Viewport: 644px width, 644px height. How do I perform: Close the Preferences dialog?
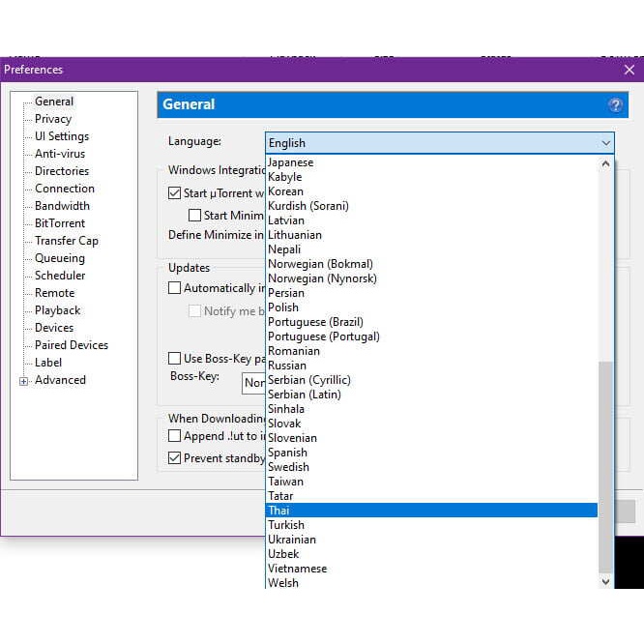pos(629,70)
